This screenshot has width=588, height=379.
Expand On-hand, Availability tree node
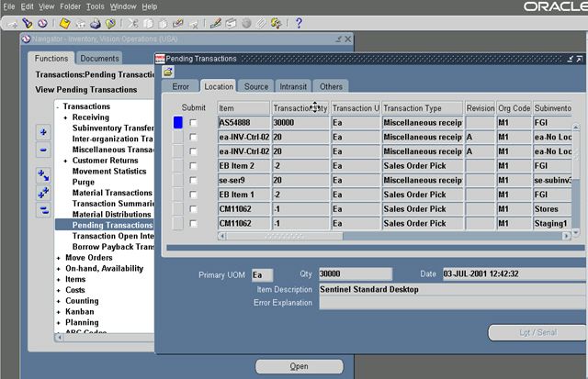pos(58,269)
